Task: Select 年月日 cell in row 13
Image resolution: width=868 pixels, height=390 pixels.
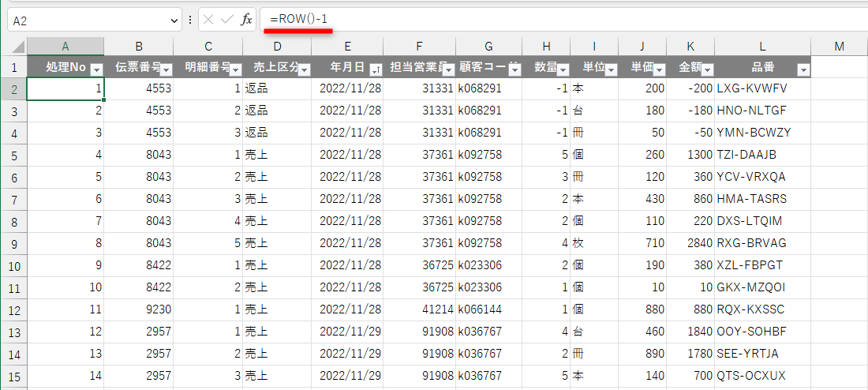Action: [x=347, y=332]
